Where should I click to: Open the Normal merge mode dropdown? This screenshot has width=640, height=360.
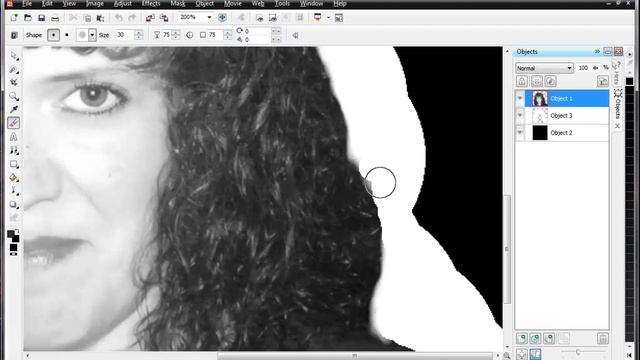(544, 68)
